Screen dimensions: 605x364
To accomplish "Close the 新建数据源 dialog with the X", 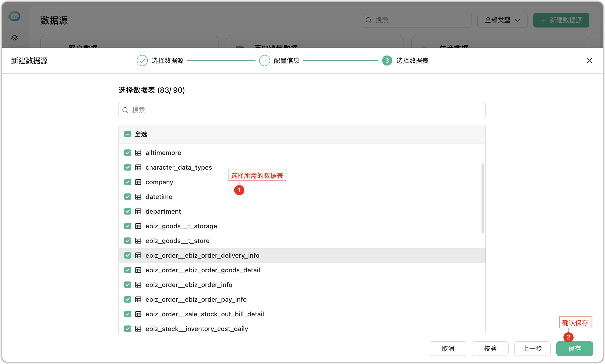I will pos(589,60).
